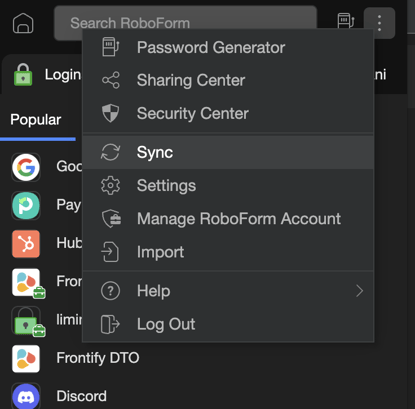Click the HubSpot login icon
Screen dimensions: 415x409
26,244
